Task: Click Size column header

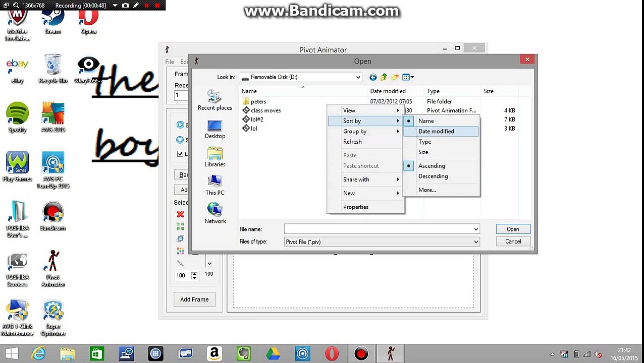Action: coord(500,91)
